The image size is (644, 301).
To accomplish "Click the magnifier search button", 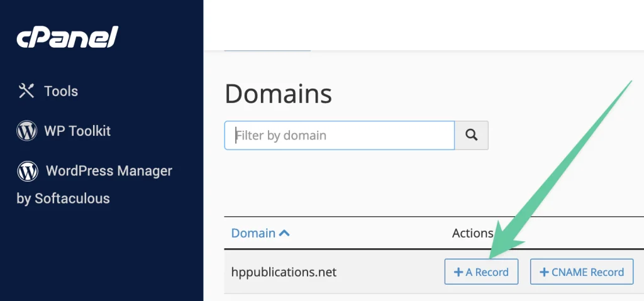I will point(472,135).
